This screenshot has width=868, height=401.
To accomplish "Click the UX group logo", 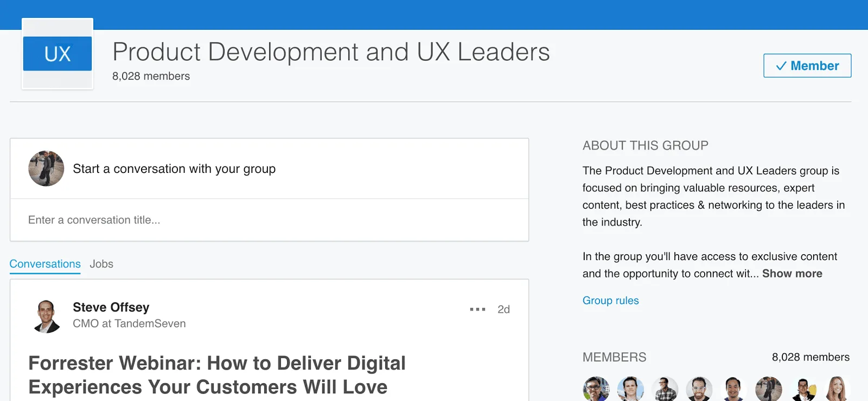I will (58, 54).
